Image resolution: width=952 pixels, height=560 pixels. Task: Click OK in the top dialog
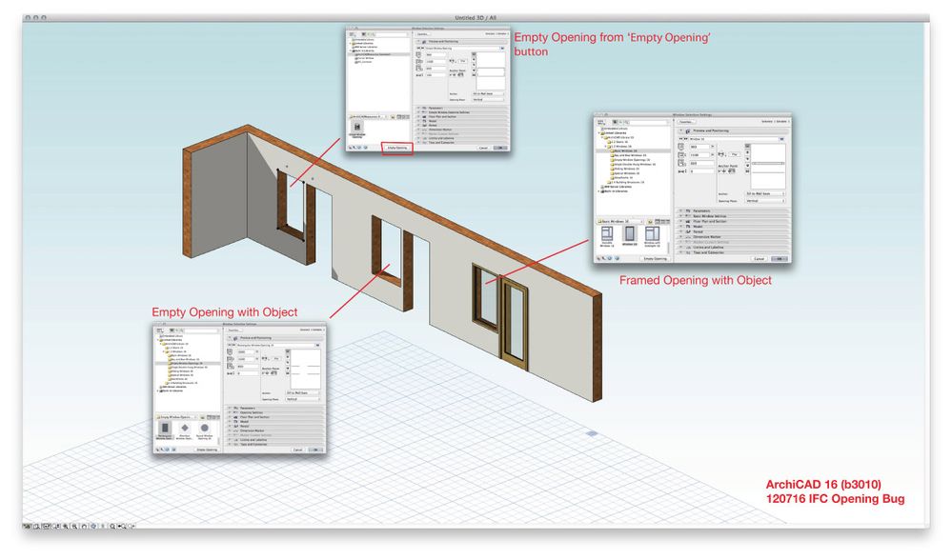coord(499,148)
